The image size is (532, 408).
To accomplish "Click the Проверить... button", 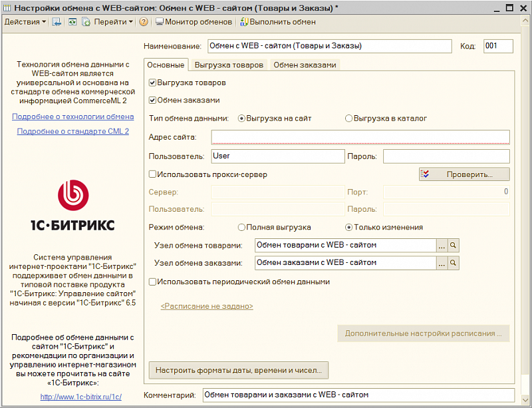I will click(x=464, y=174).
